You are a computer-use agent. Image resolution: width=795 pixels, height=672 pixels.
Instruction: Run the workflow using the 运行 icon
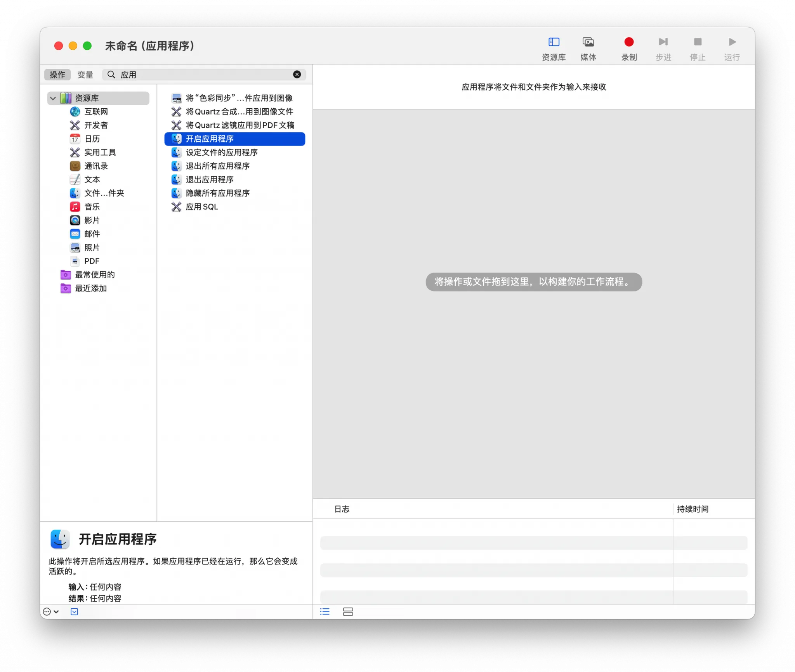pos(731,47)
